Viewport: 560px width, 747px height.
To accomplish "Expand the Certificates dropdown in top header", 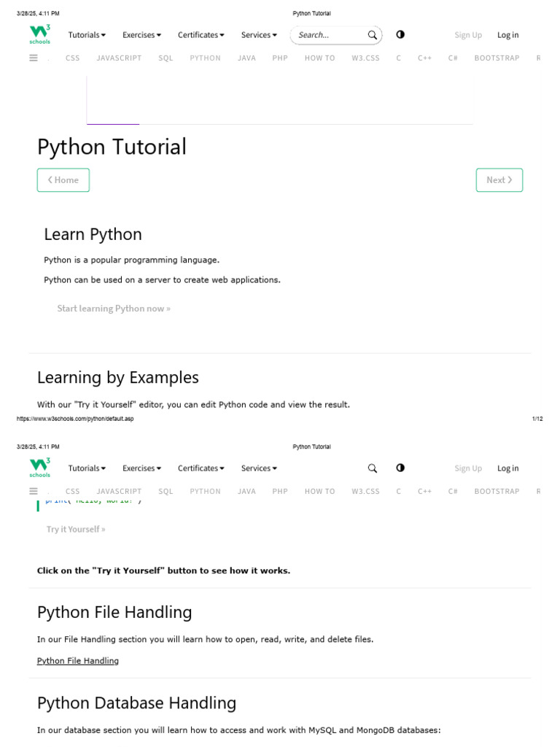I will (x=201, y=35).
